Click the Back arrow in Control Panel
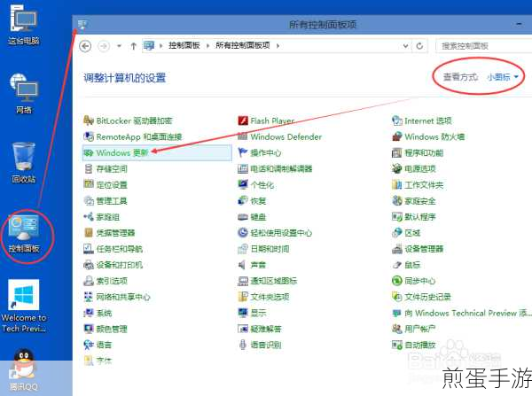Image resolution: width=532 pixels, height=396 pixels. (85, 46)
